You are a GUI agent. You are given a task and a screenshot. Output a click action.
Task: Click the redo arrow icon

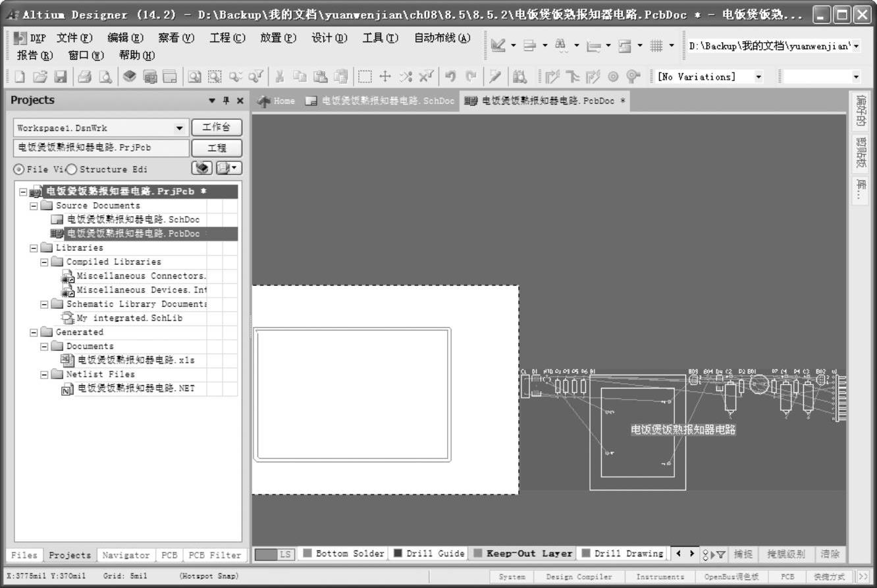471,77
